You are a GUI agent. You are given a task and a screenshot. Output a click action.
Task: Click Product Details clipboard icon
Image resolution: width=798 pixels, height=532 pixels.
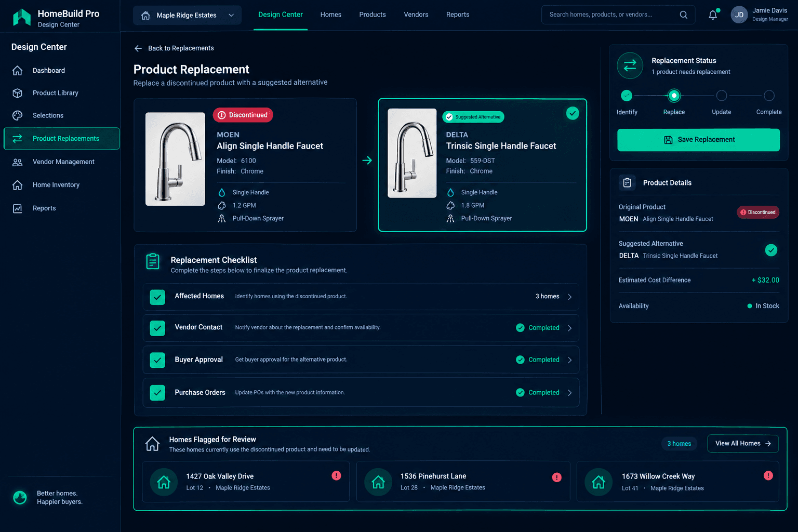point(627,183)
